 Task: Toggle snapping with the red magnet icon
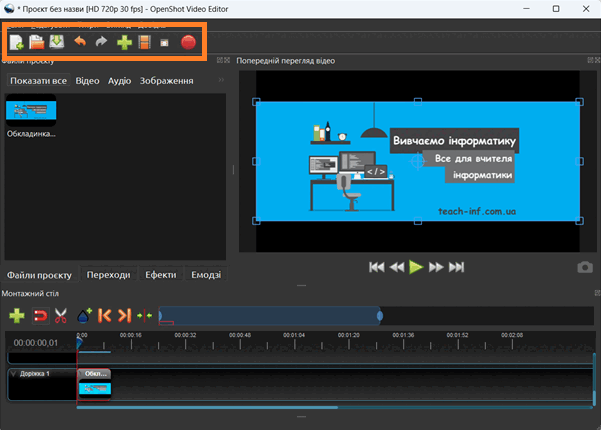pos(40,316)
